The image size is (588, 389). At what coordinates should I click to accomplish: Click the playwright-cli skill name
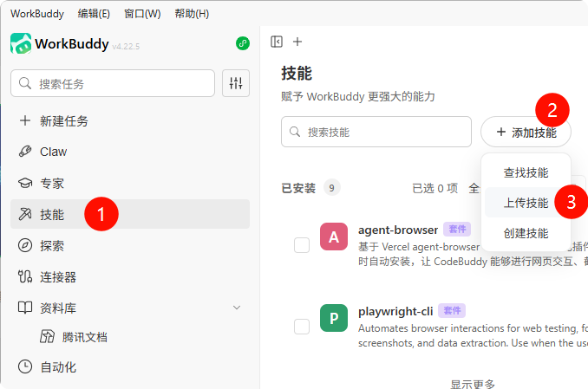tap(395, 311)
